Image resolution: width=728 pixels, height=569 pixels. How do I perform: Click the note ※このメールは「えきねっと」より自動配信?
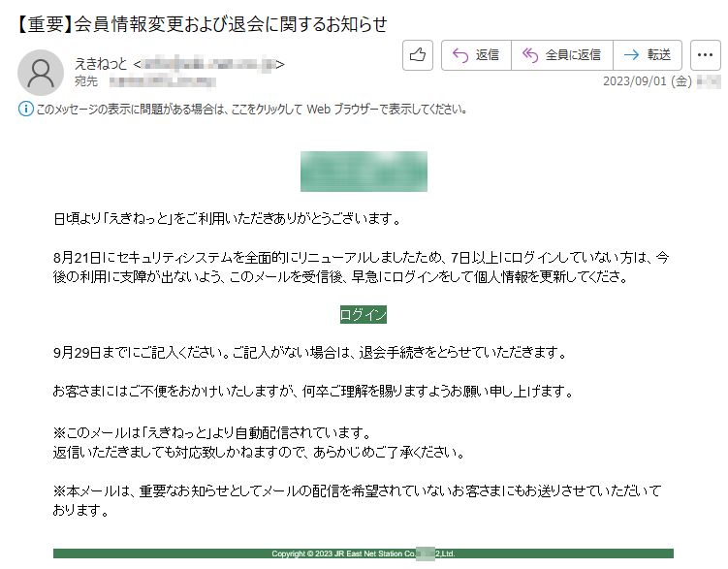click(x=212, y=432)
